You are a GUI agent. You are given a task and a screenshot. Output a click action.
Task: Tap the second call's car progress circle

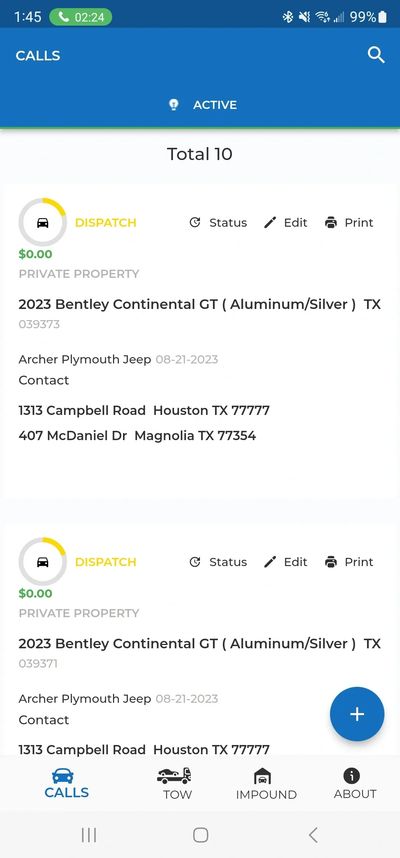coord(43,562)
